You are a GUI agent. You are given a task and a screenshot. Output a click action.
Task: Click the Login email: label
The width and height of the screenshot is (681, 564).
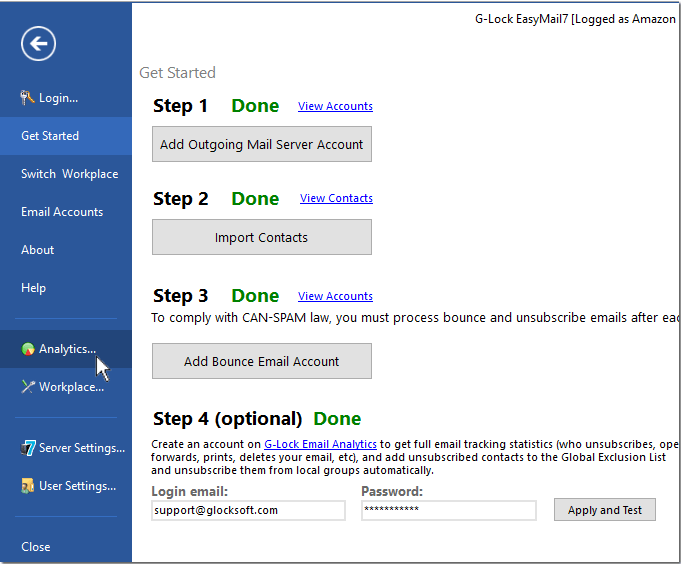click(x=189, y=491)
